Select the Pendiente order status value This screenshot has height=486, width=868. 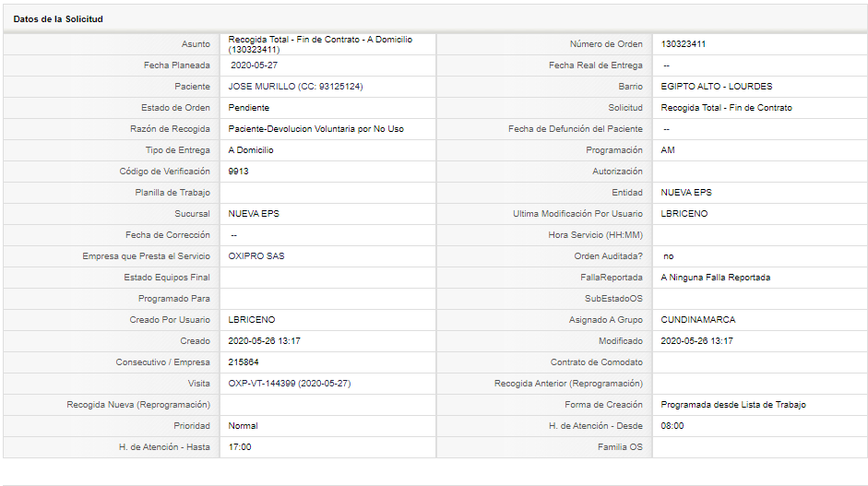coord(248,107)
